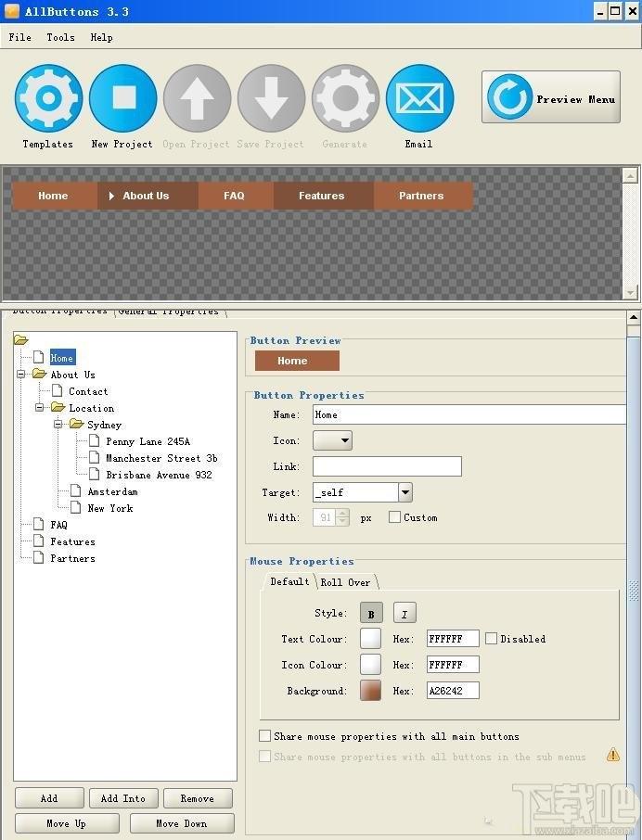Click the Features page icon in tree
The width and height of the screenshot is (642, 840).
[39, 541]
